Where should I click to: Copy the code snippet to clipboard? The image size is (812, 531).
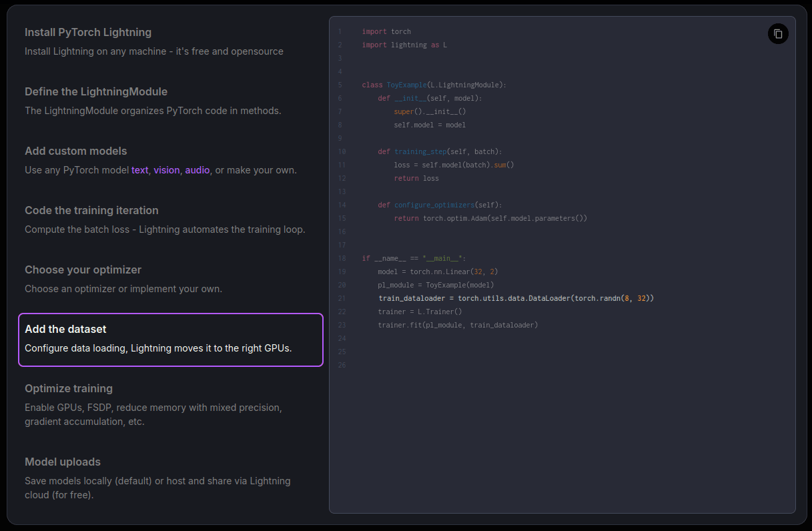click(777, 33)
